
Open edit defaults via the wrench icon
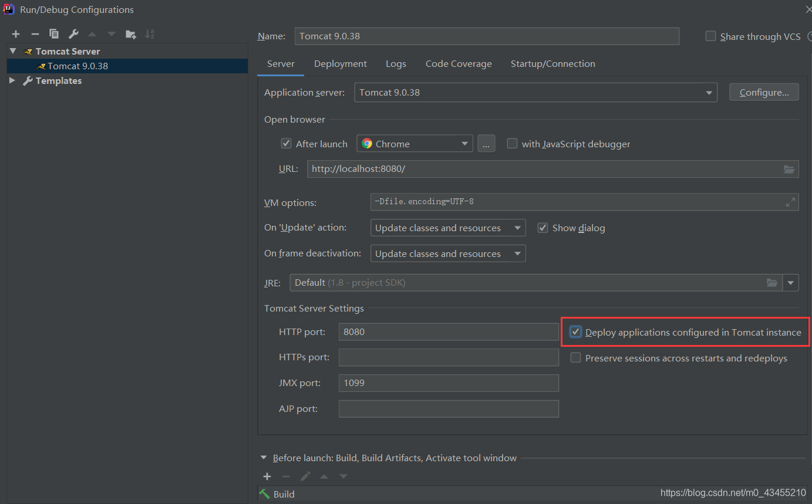[x=73, y=34]
